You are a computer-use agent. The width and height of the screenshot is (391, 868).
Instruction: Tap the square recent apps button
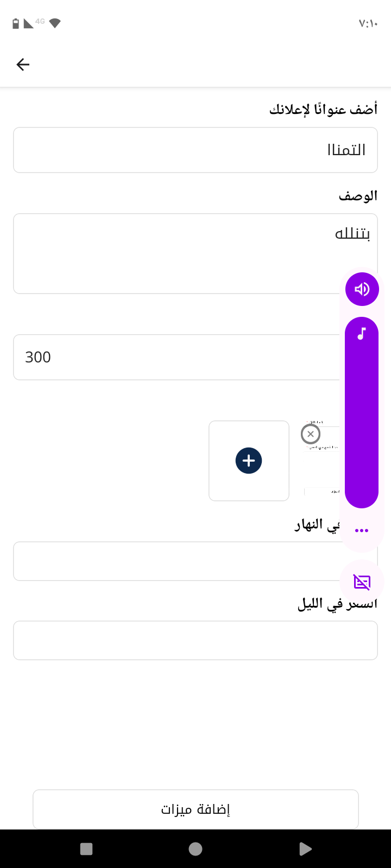(x=86, y=849)
